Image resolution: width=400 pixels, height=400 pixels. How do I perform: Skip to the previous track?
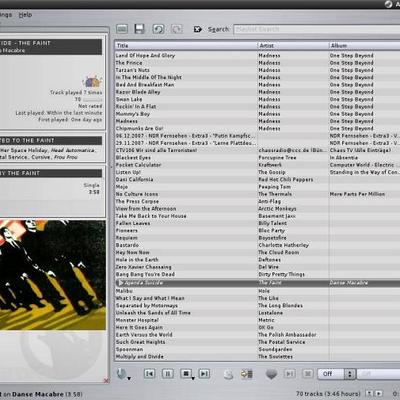coord(150,374)
